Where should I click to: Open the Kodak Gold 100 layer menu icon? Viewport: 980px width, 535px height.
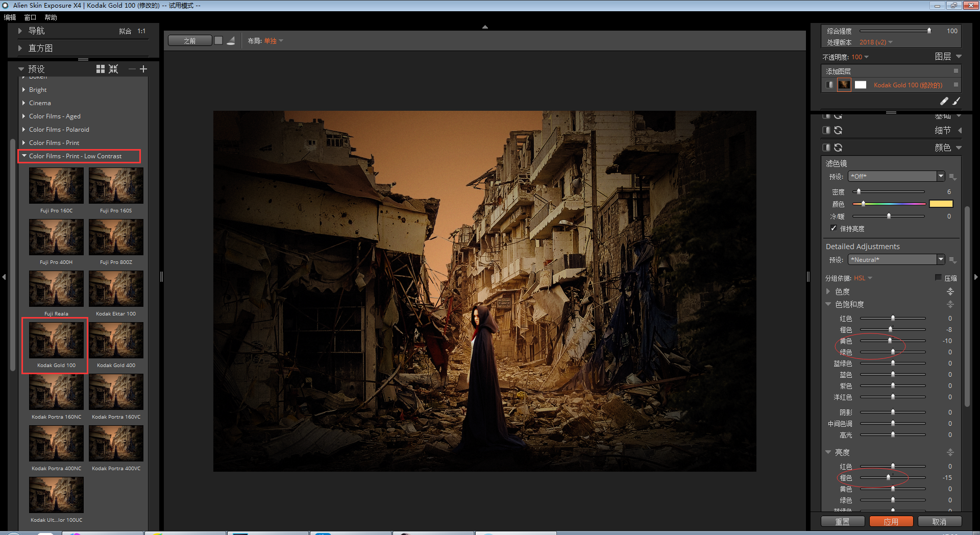(956, 85)
